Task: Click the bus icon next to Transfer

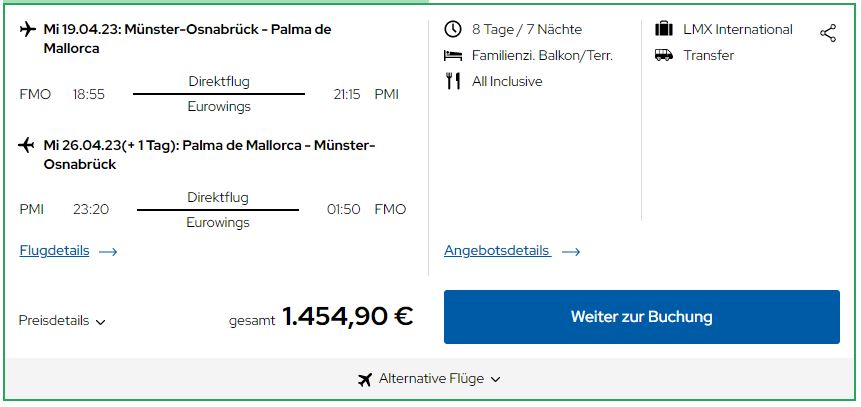Action: click(664, 55)
